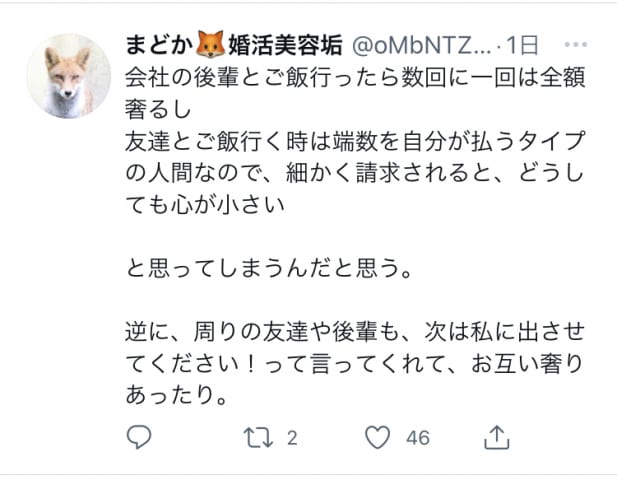The height and width of the screenshot is (480, 617).
Task: Like the tweet with the heart icon
Action: pos(378,437)
